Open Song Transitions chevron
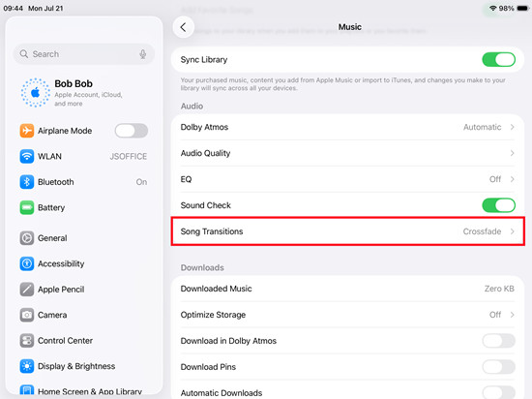The height and width of the screenshot is (399, 532). pyautogui.click(x=513, y=231)
